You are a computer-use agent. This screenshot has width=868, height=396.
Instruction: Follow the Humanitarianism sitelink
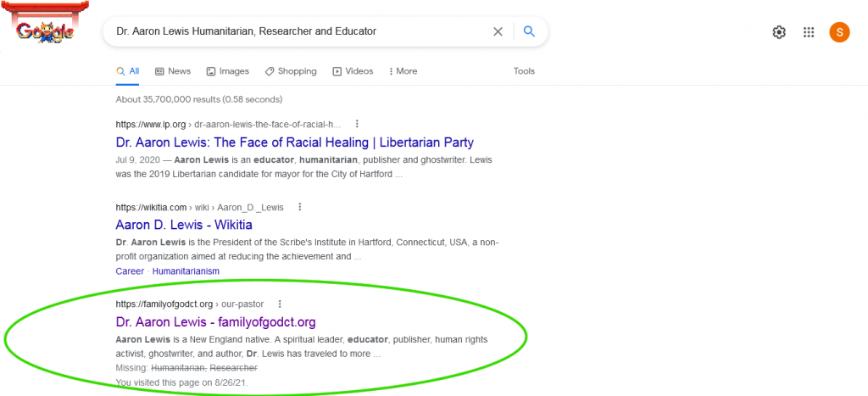(x=186, y=271)
